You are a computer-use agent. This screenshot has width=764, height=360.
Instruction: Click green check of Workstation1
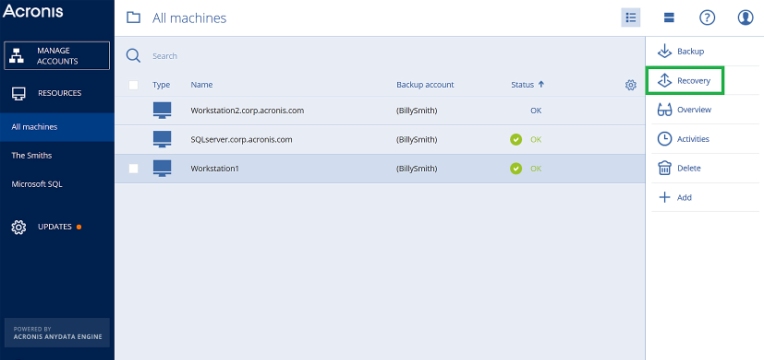coord(516,169)
